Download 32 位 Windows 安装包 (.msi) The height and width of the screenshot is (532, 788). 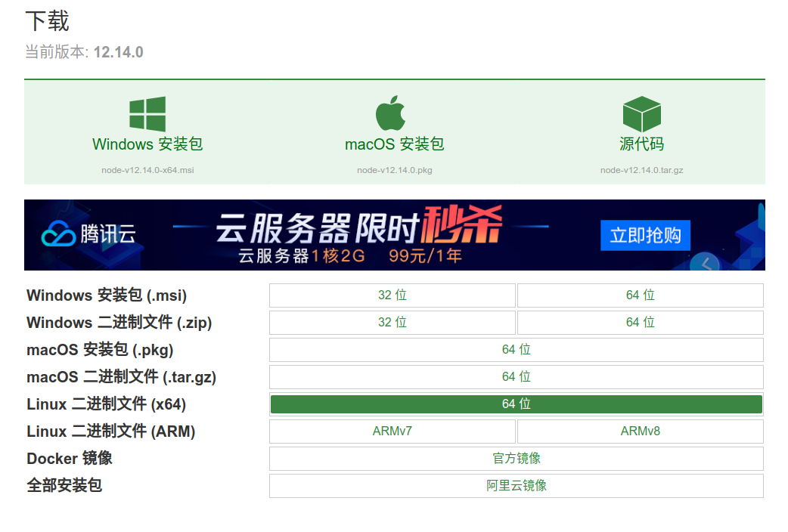pyautogui.click(x=392, y=295)
